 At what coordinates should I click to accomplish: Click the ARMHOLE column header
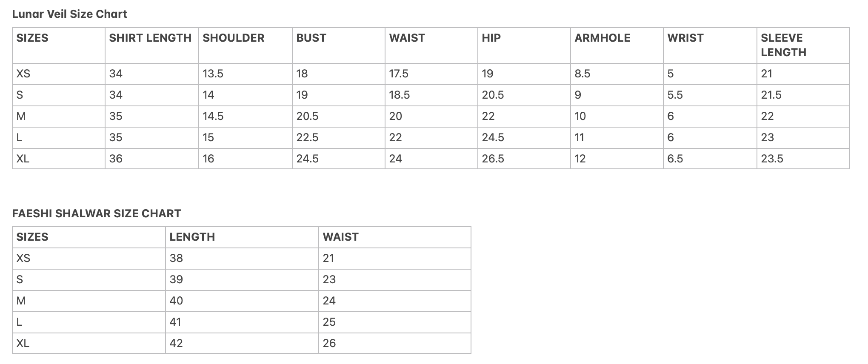[602, 38]
